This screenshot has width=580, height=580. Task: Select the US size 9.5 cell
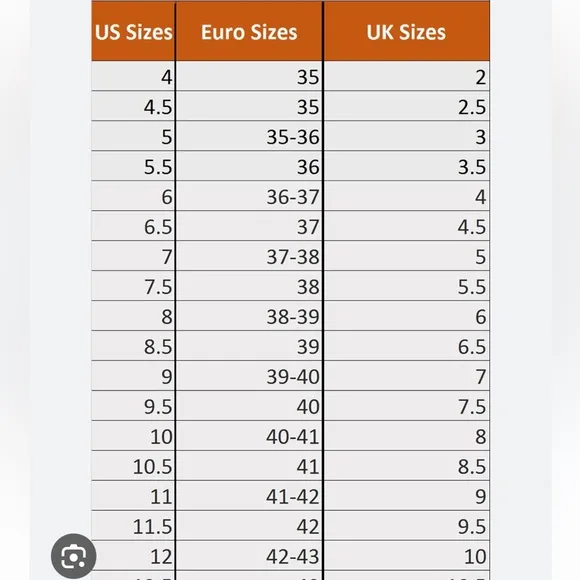[133, 406]
